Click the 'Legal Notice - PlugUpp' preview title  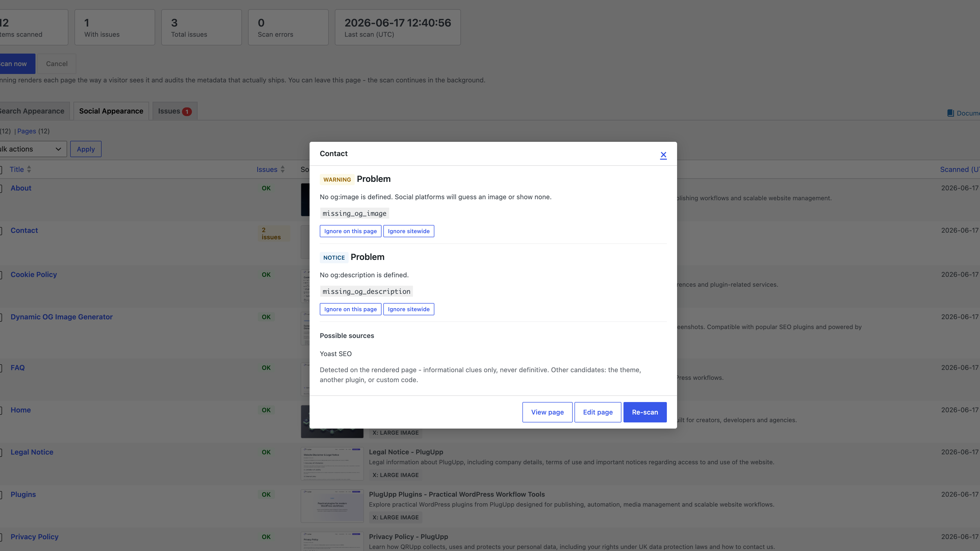406,452
